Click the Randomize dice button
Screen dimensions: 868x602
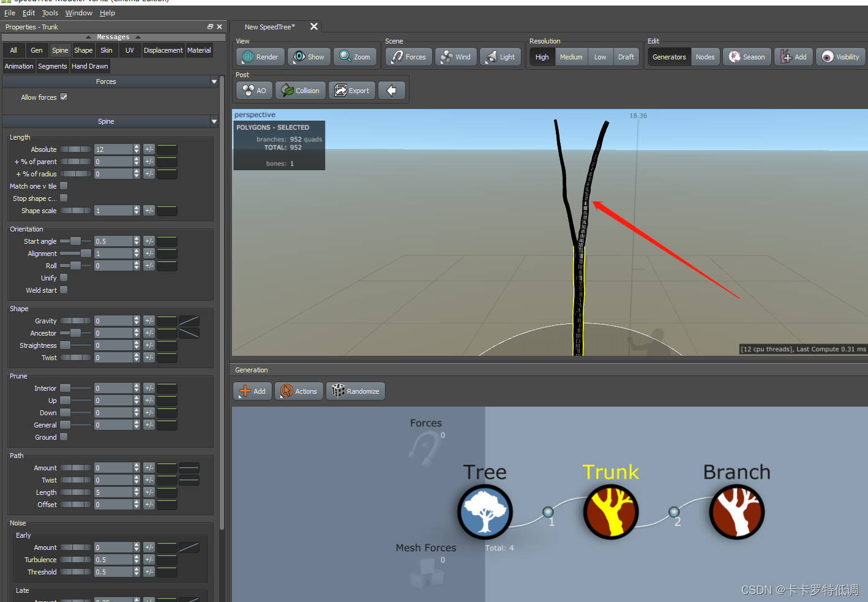coord(356,391)
